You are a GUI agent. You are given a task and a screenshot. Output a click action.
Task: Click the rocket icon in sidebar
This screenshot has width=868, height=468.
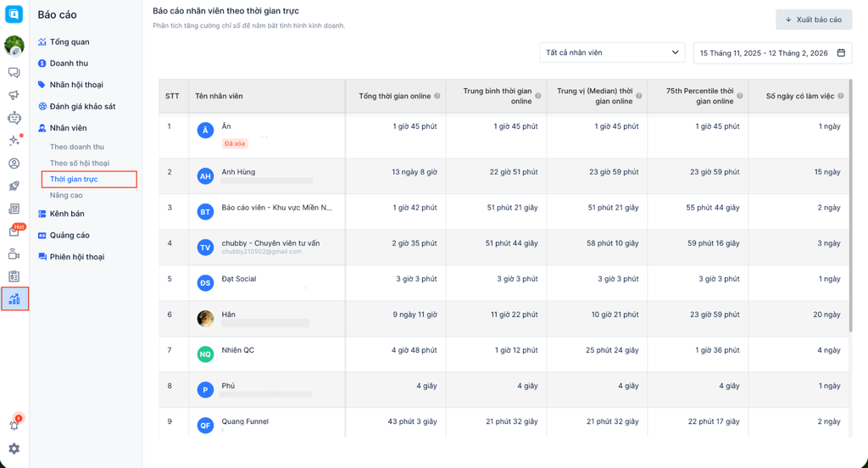(x=14, y=186)
